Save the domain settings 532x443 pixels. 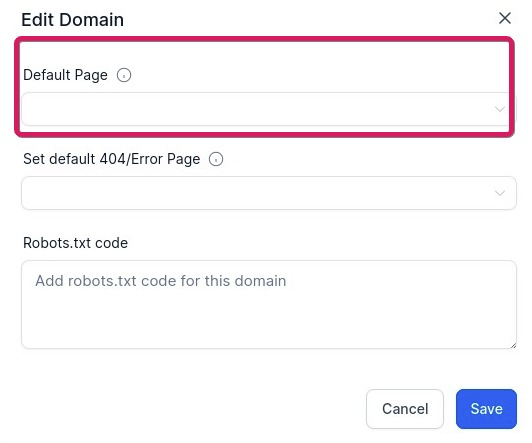point(486,409)
